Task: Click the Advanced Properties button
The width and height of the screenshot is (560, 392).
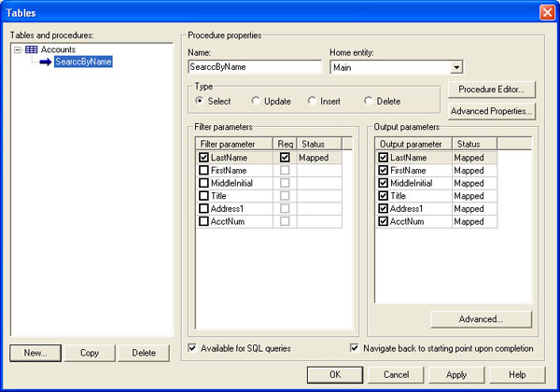Action: pyautogui.click(x=491, y=112)
